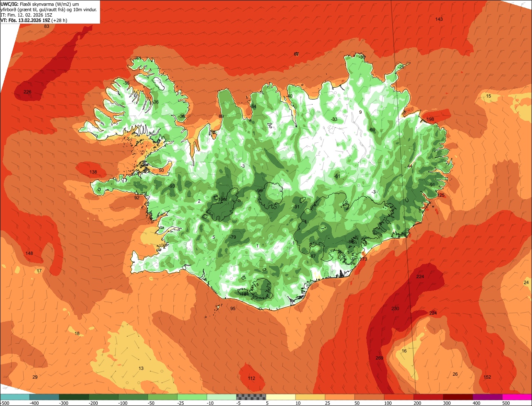Click the '112' value south of Iceland

(x=251, y=378)
